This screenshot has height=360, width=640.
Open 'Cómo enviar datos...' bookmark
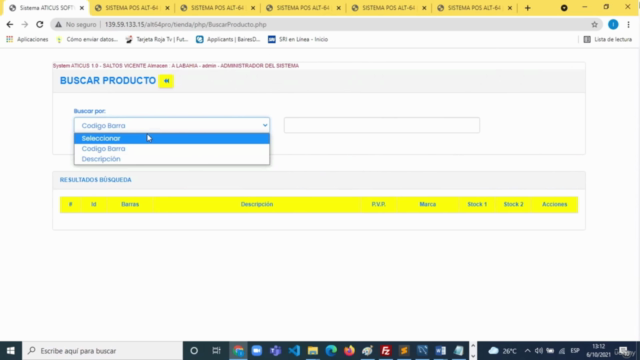(x=87, y=39)
